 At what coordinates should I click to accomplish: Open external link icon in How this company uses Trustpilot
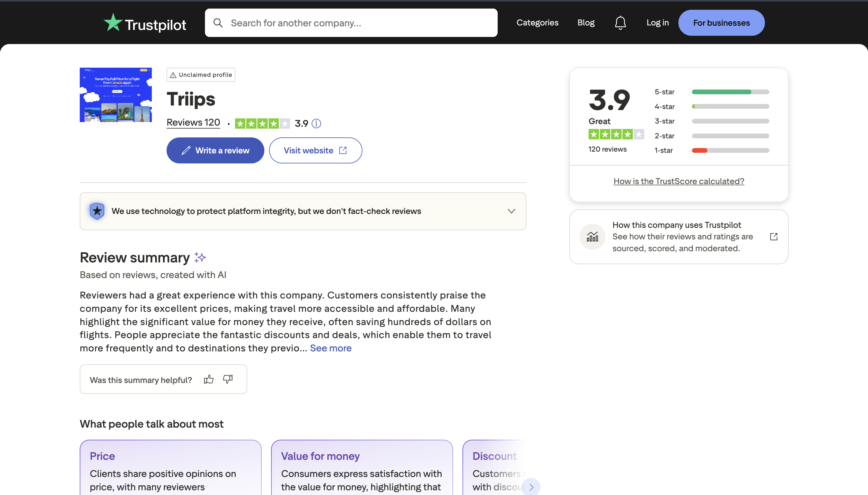point(774,236)
